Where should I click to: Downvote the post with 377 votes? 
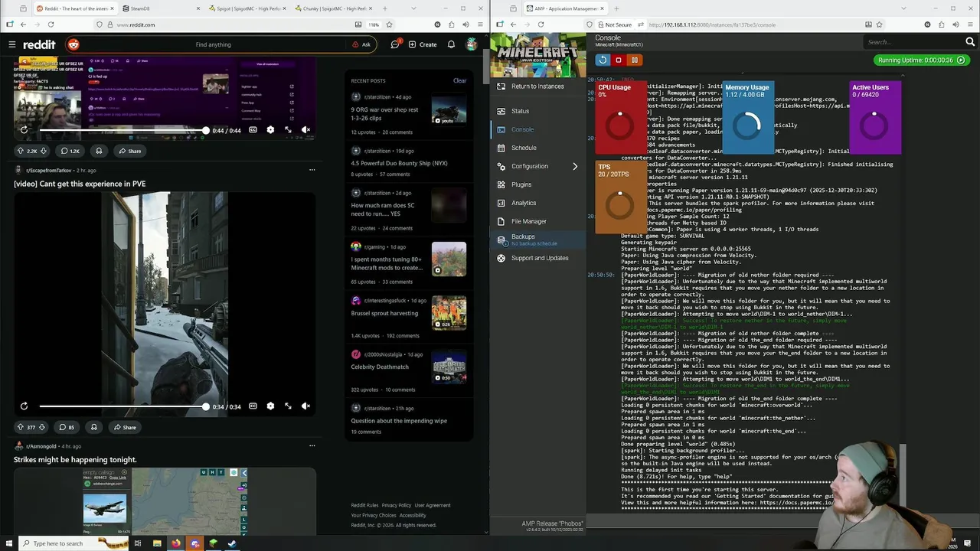click(42, 427)
